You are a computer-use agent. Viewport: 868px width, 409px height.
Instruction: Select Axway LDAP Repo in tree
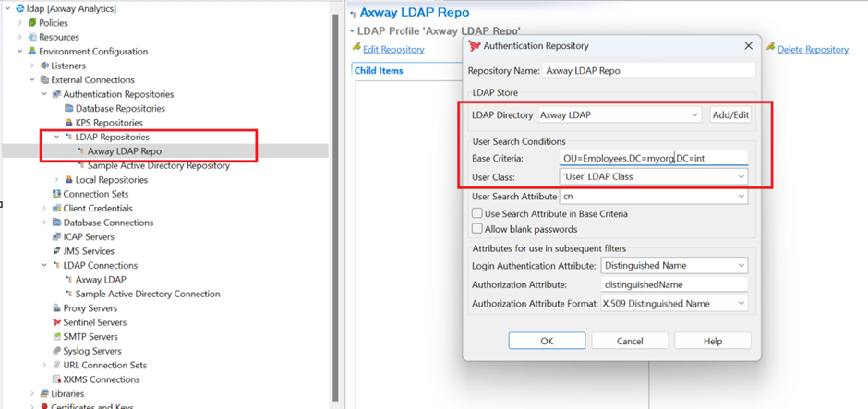tap(124, 151)
